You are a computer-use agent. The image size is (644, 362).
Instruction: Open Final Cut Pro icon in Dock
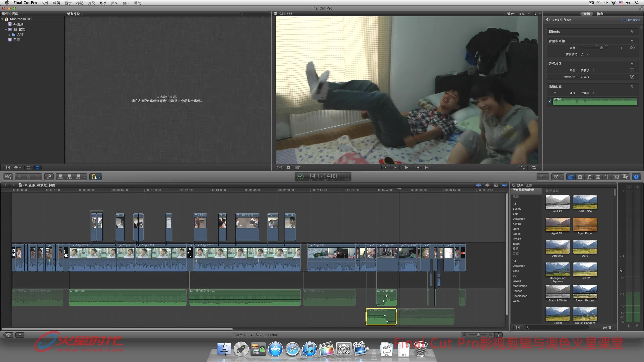point(327,349)
